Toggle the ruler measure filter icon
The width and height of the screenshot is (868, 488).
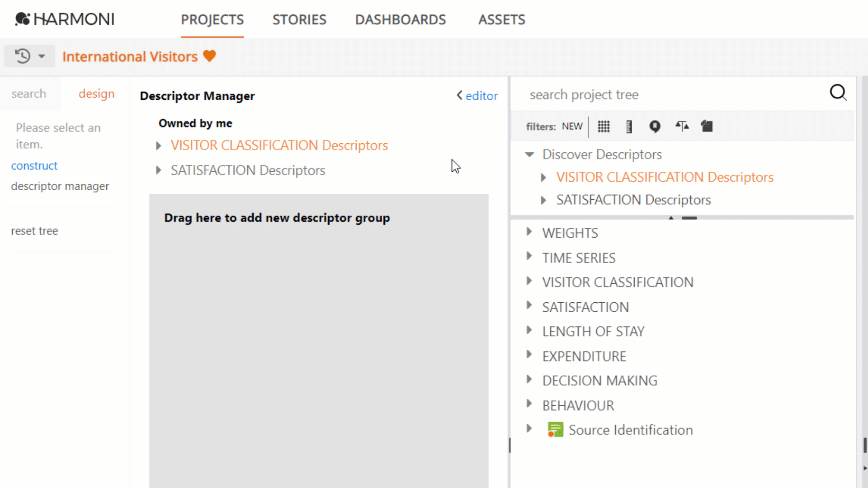(629, 127)
